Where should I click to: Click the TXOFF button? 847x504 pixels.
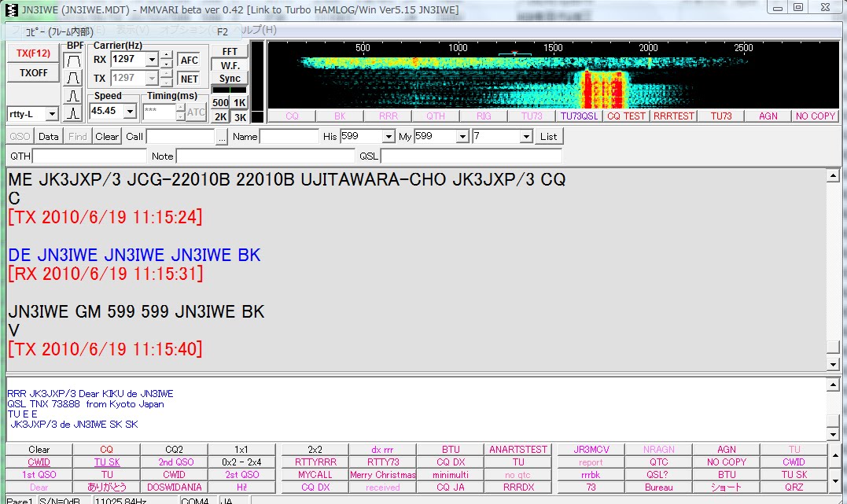coord(33,72)
